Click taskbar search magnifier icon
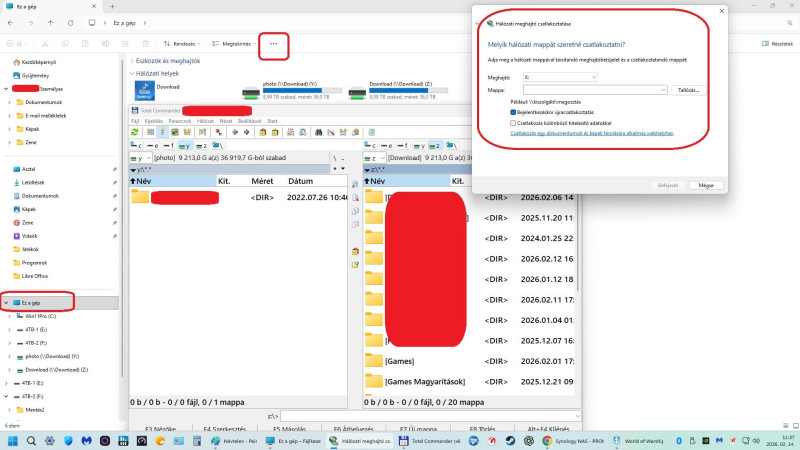800x450 pixels. point(31,441)
